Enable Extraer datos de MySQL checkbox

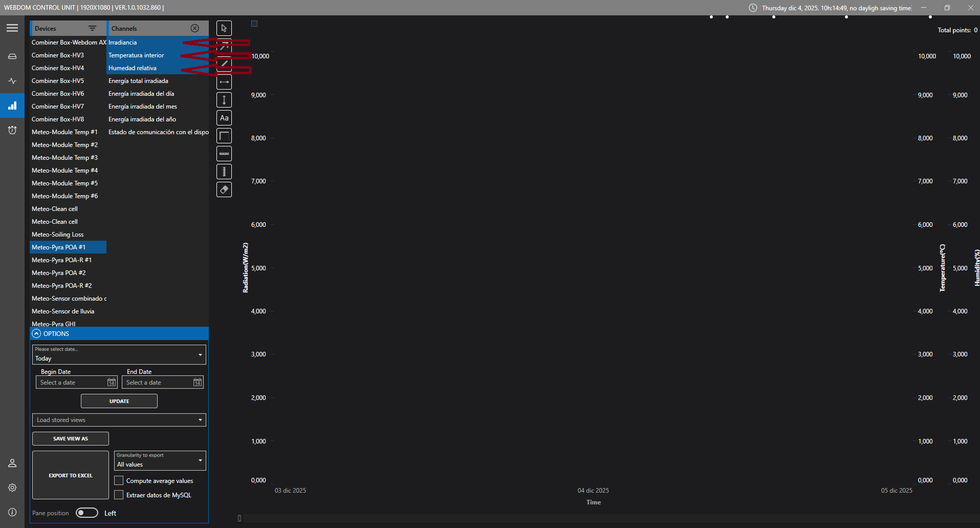point(119,495)
